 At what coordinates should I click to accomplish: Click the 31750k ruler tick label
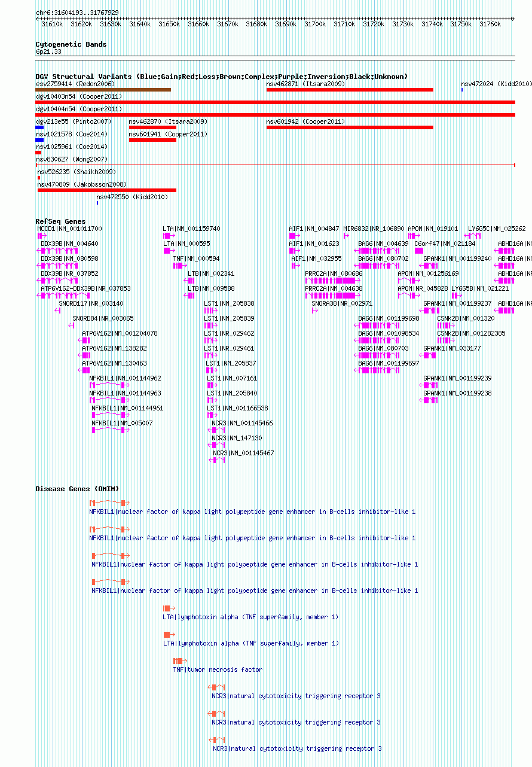(x=461, y=24)
